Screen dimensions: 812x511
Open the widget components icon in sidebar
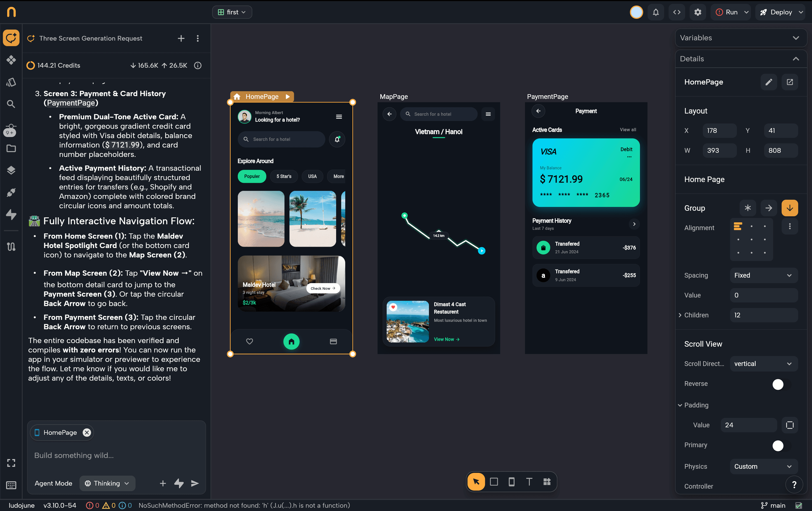[x=11, y=60]
